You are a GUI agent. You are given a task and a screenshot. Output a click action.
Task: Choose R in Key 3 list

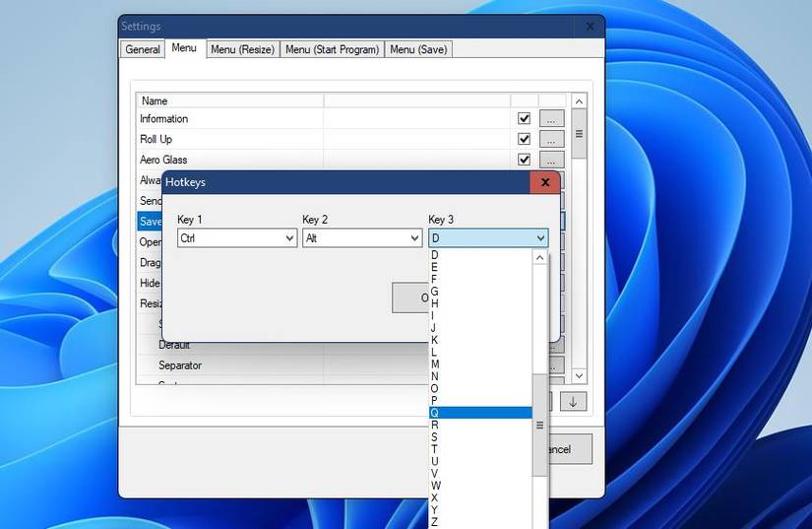point(481,425)
